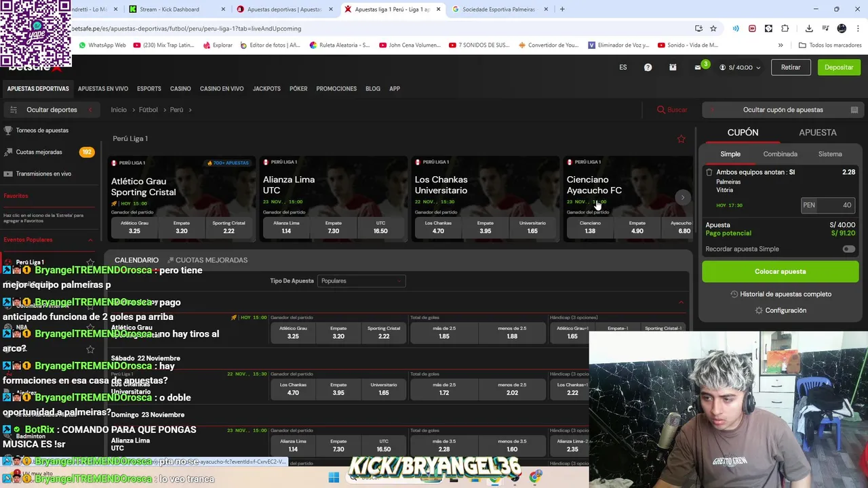Screen dimensions: 868x488
Task: Expand the S/ 40.00 account balance dropdown
Action: tap(740, 67)
